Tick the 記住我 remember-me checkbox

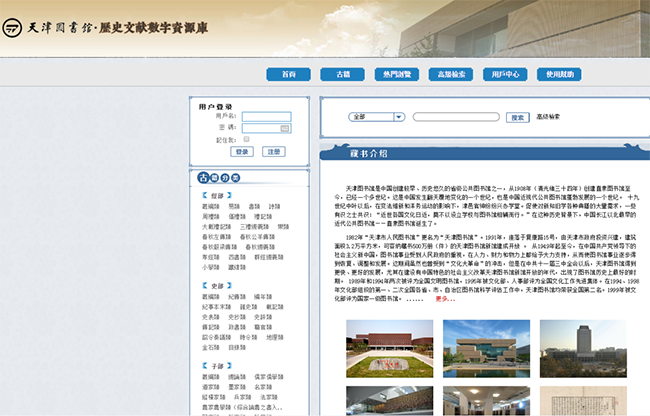(x=247, y=139)
